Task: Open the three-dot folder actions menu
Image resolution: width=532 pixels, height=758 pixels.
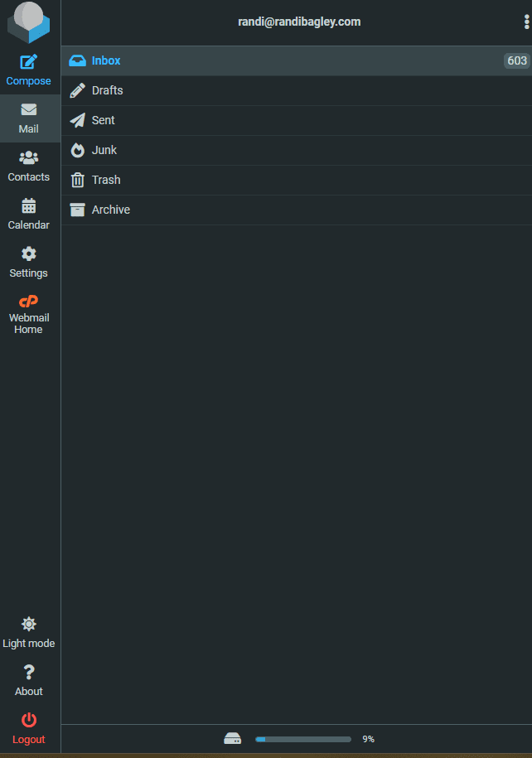Action: pos(526,22)
